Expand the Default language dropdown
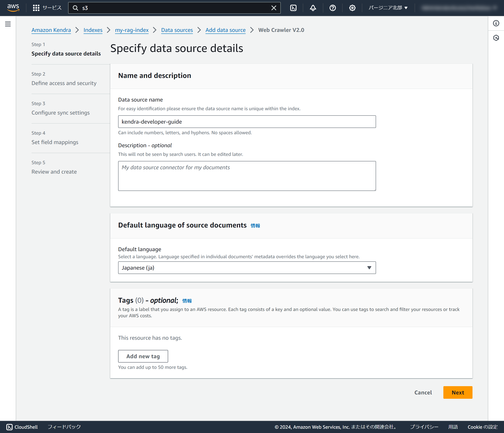The height and width of the screenshot is (433, 504). coord(247,268)
